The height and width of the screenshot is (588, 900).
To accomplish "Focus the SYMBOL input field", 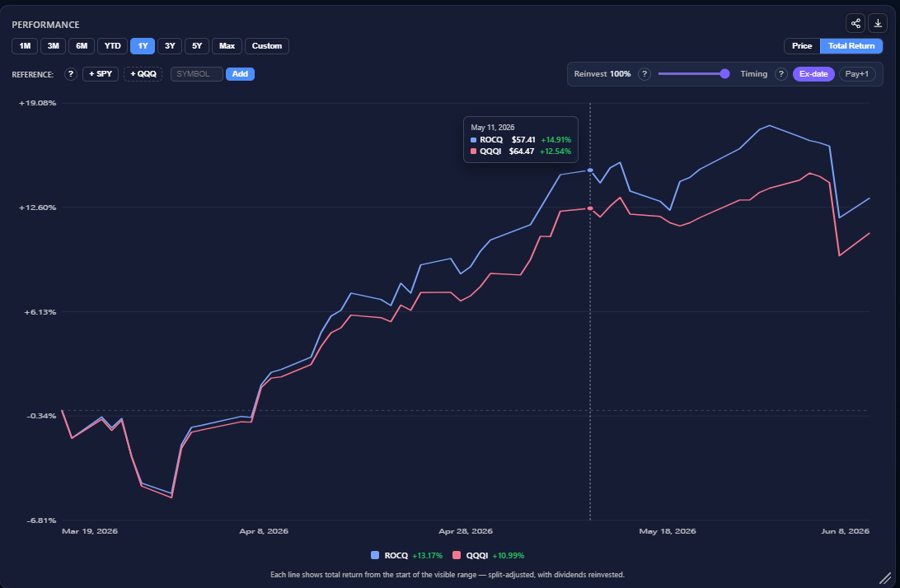I will coord(196,74).
